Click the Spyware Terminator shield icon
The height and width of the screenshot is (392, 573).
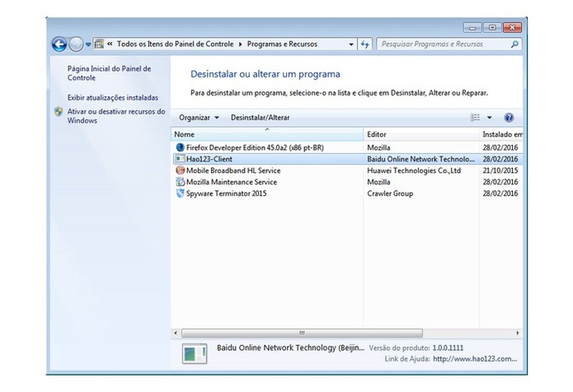pos(180,193)
